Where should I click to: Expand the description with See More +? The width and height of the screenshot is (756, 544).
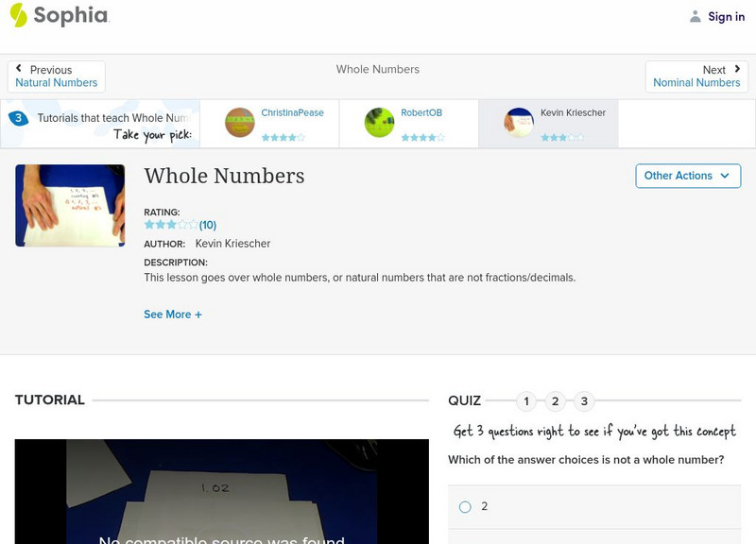tap(173, 314)
